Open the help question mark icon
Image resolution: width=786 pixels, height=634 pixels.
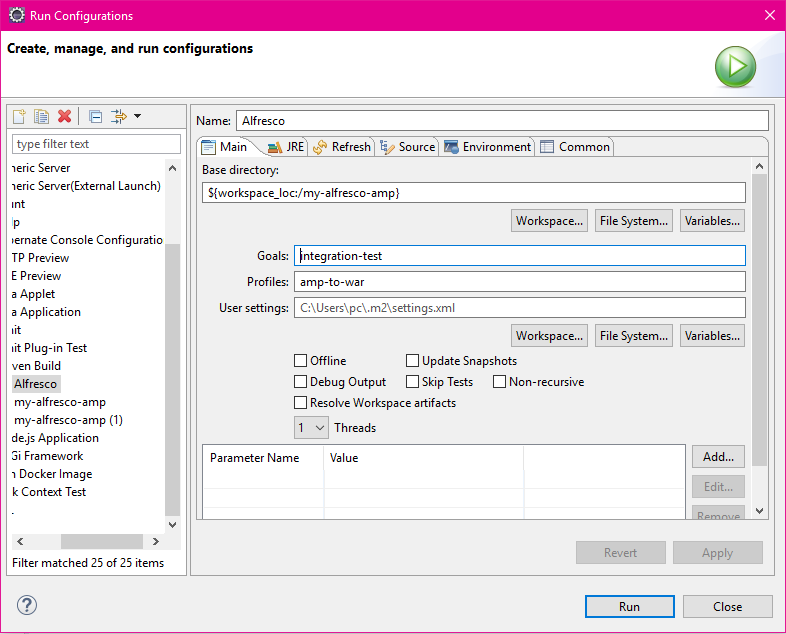pyautogui.click(x=27, y=605)
